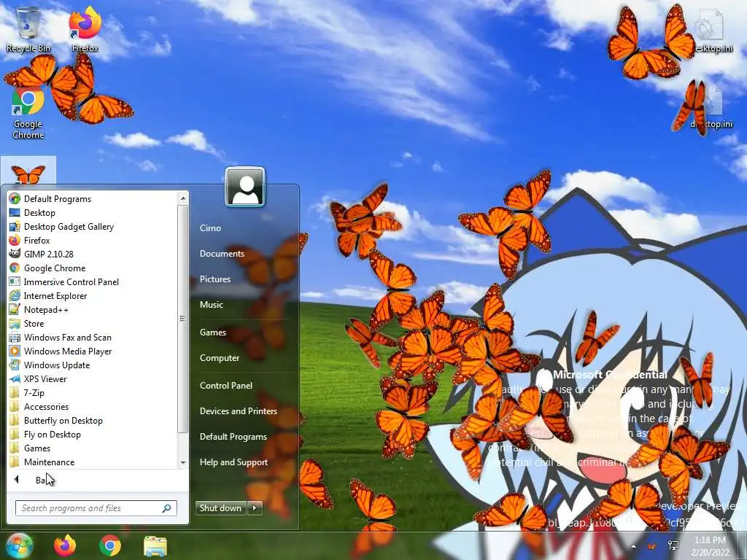Select Firefox shortcut on the desktop
747x560 pixels.
click(85, 28)
